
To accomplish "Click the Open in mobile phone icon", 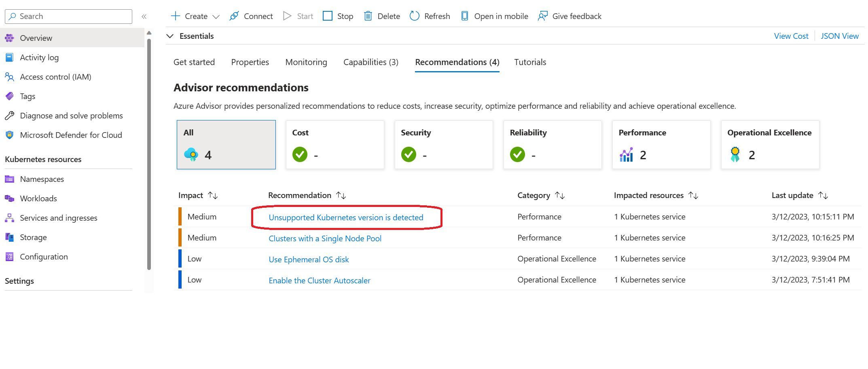I will tap(465, 16).
